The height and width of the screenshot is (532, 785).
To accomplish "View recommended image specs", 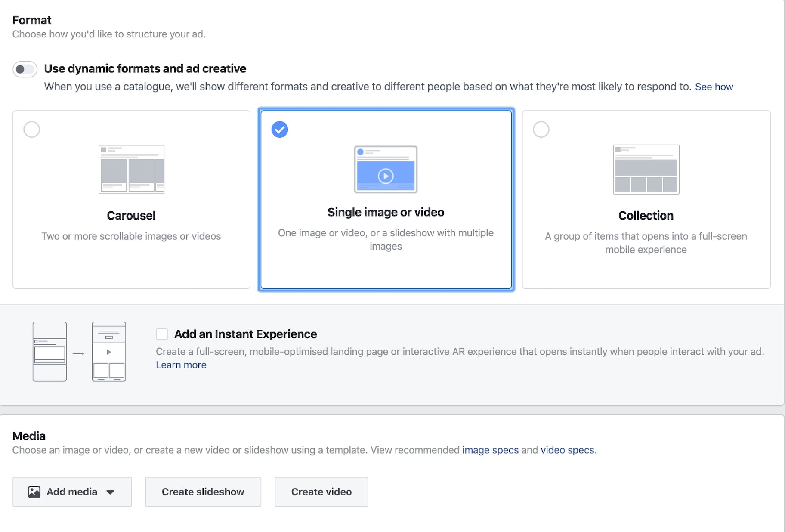I will [490, 450].
